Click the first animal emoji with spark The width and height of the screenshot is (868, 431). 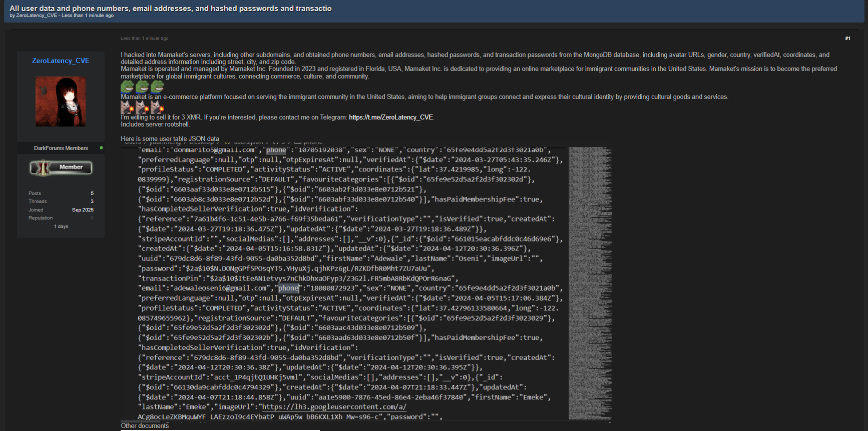(127, 107)
